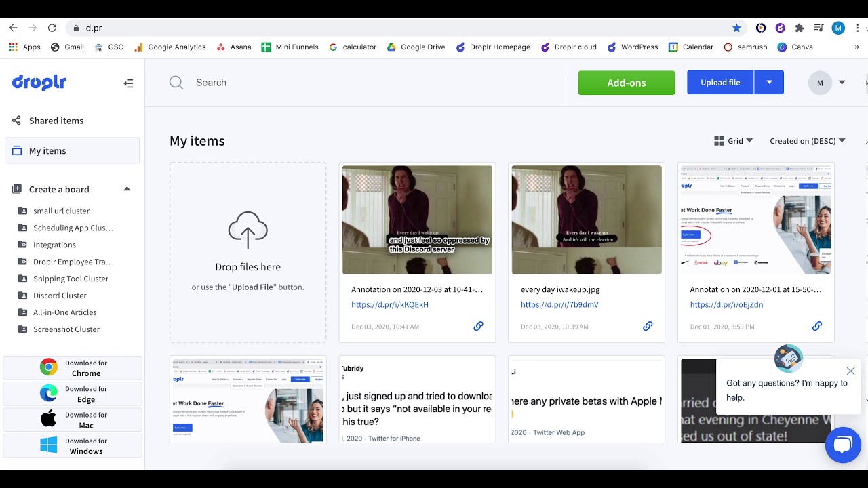Open the Droplr cloud bookmark
868x488 pixels.
click(568, 47)
